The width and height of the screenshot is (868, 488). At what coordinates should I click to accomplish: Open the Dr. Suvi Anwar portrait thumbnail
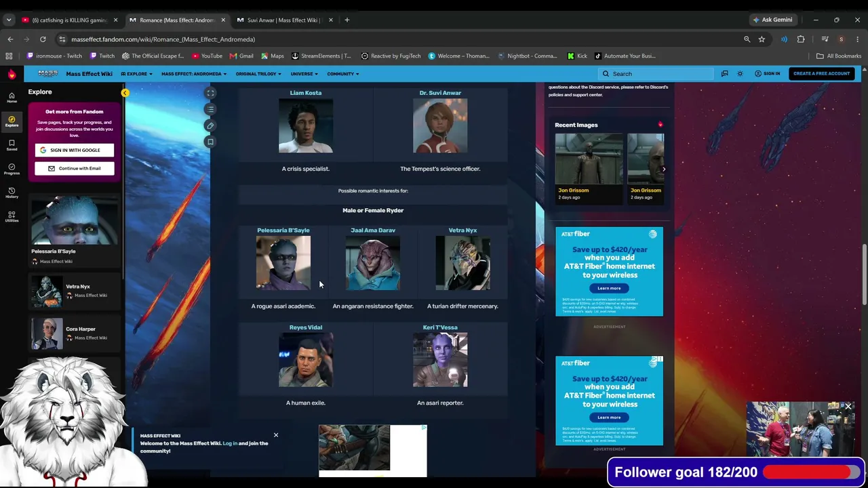[440, 126]
